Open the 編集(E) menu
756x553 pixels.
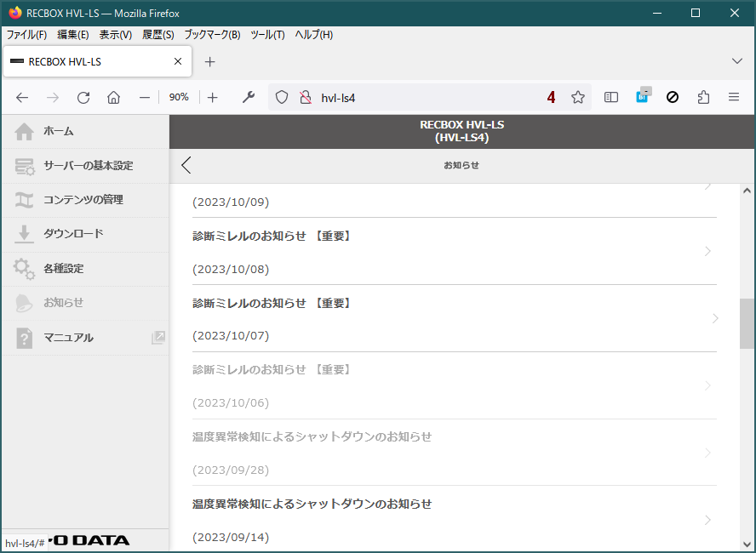(x=73, y=35)
